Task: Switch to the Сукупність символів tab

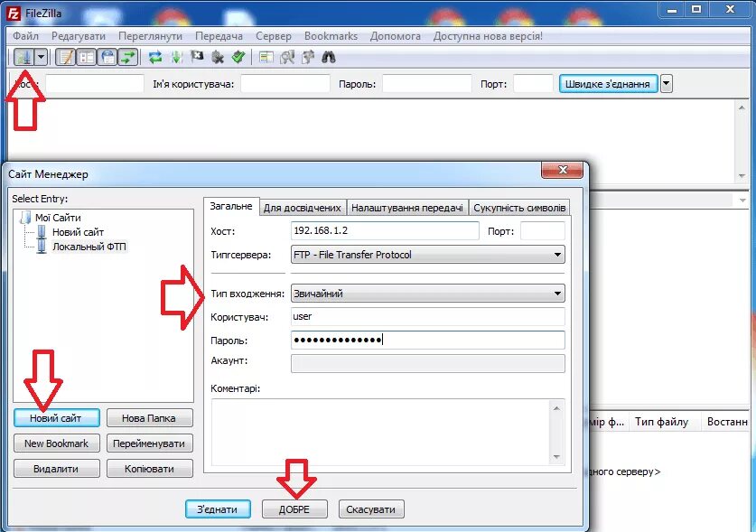Action: pyautogui.click(x=519, y=208)
